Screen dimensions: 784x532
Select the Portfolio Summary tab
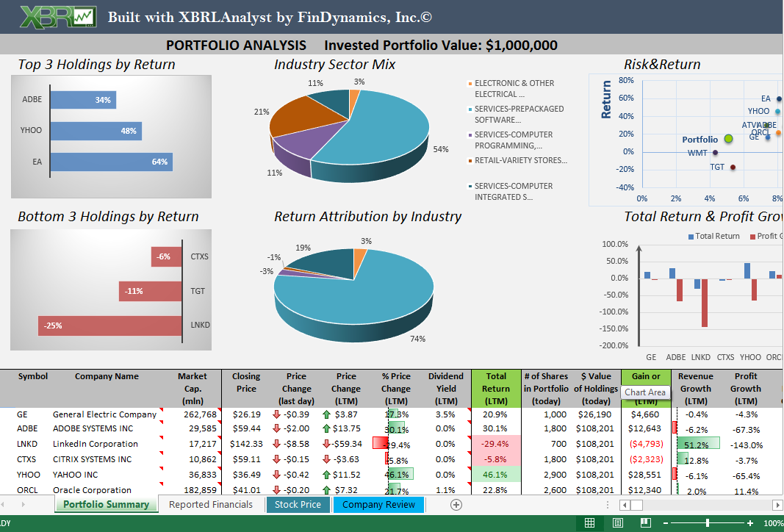pos(107,505)
